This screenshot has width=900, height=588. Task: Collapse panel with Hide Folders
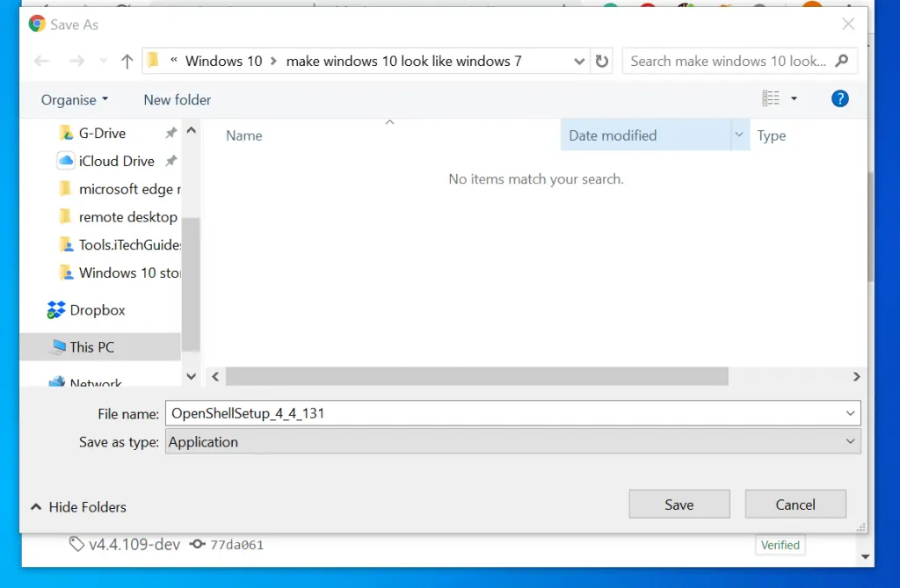(x=78, y=507)
